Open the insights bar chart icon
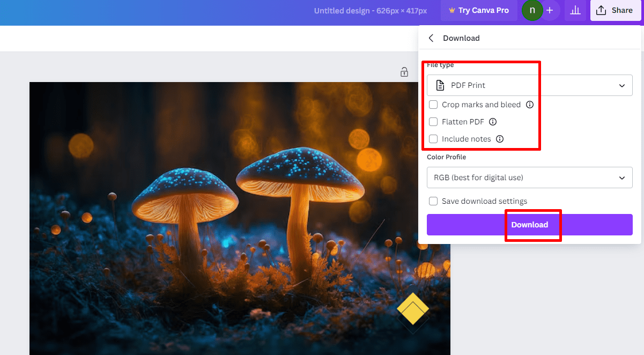This screenshot has width=644, height=355. point(575,10)
